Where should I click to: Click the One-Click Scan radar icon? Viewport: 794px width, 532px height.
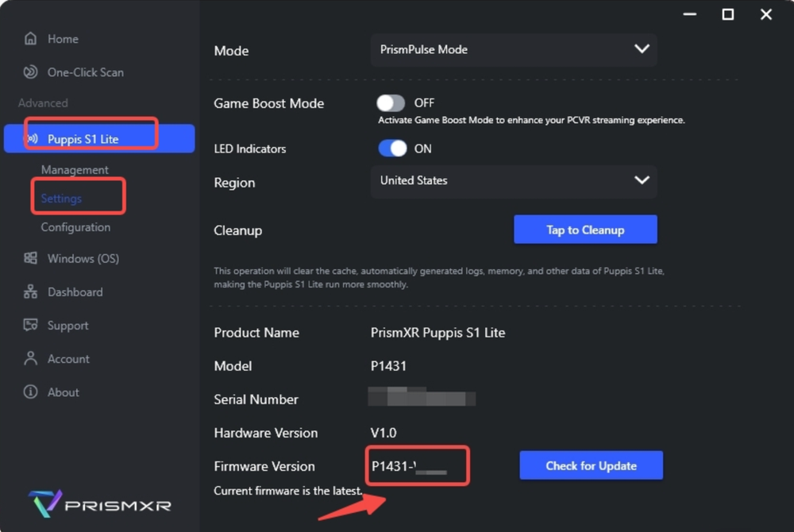coord(31,72)
